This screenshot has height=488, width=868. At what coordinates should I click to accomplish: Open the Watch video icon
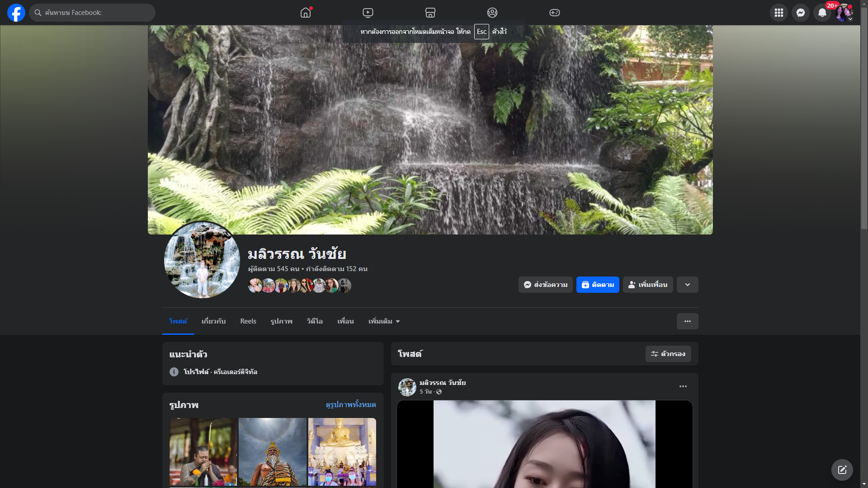(x=368, y=13)
